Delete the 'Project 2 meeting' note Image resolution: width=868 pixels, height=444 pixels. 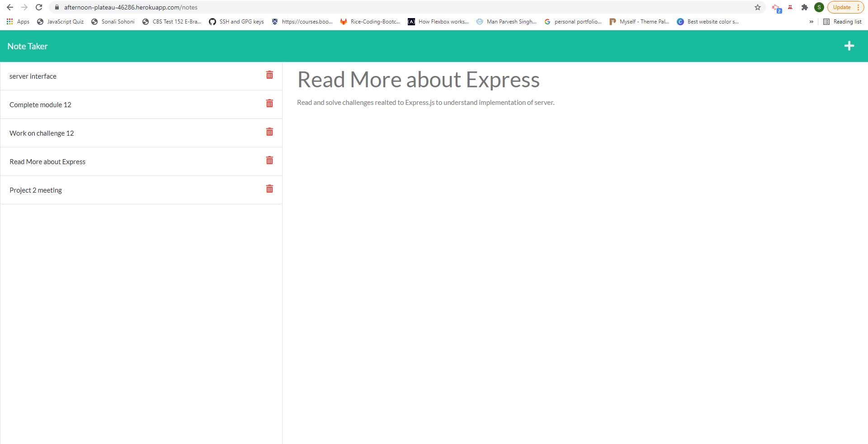click(269, 189)
